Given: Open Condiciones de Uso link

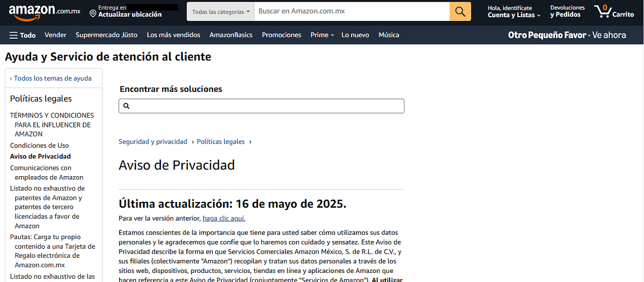Looking at the screenshot, I should [40, 146].
